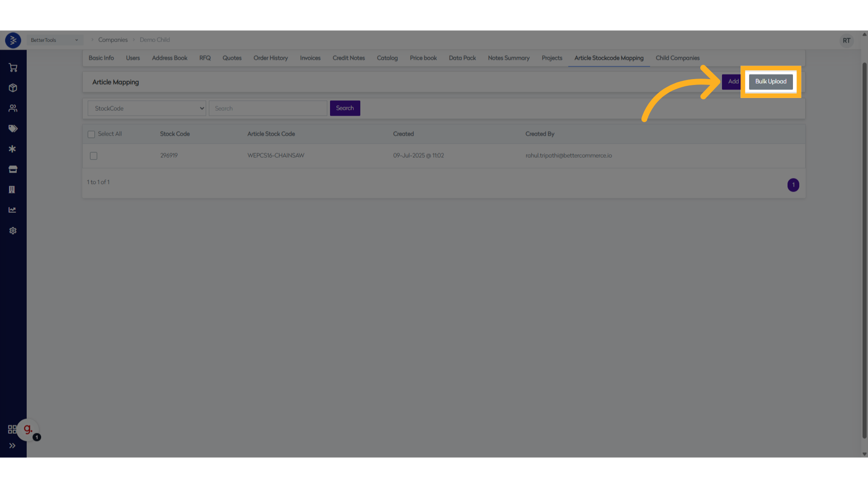Open the price tags sidebar icon

pos(13,129)
